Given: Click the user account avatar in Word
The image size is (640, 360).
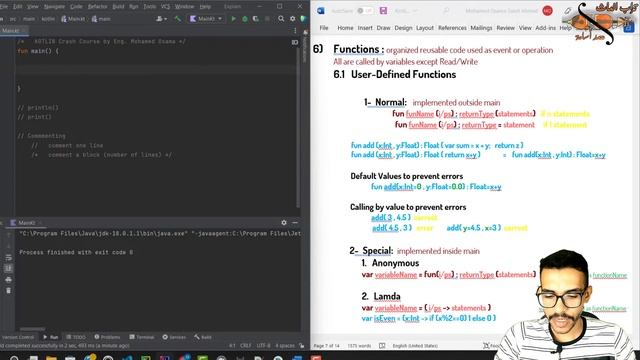Looking at the screenshot, I should pyautogui.click(x=547, y=11).
